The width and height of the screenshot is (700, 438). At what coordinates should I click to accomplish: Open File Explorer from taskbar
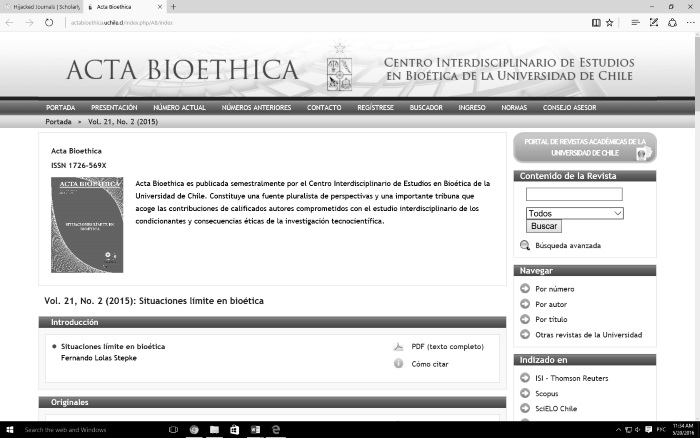pos(214,430)
